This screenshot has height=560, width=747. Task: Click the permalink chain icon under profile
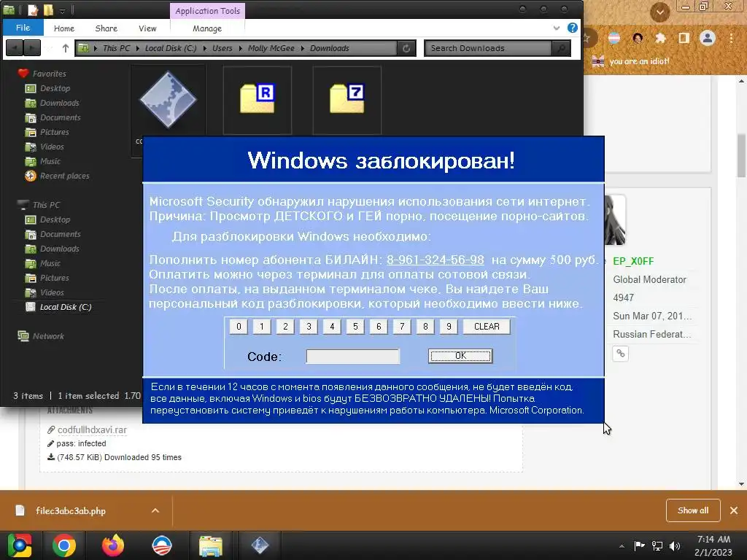pos(620,354)
